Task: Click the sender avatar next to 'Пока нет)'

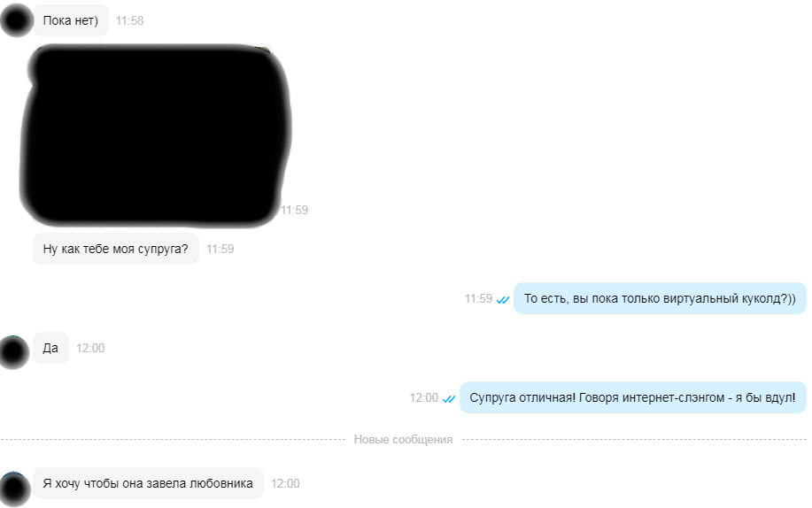Action: pos(17,20)
